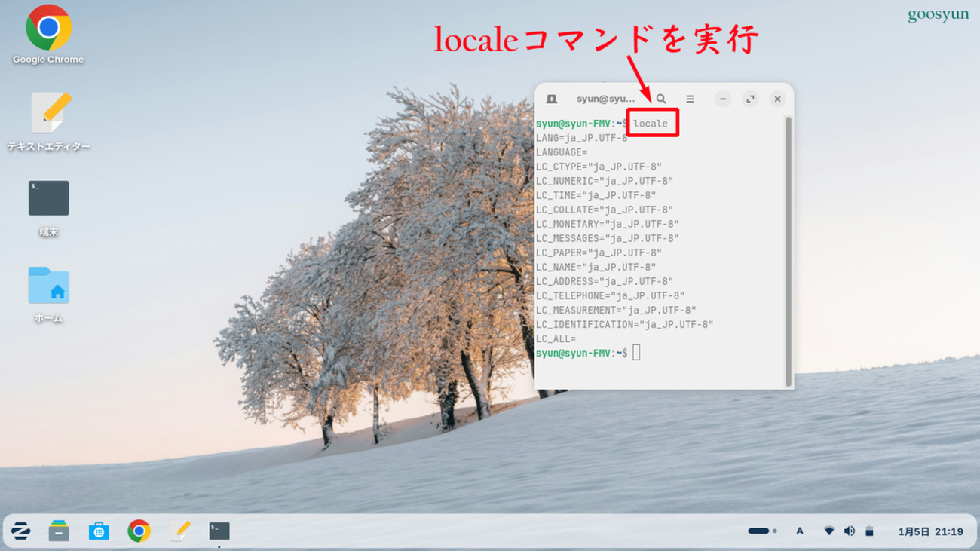Open the running terminal app in the taskbar
Viewport: 980px width, 551px height.
(219, 531)
